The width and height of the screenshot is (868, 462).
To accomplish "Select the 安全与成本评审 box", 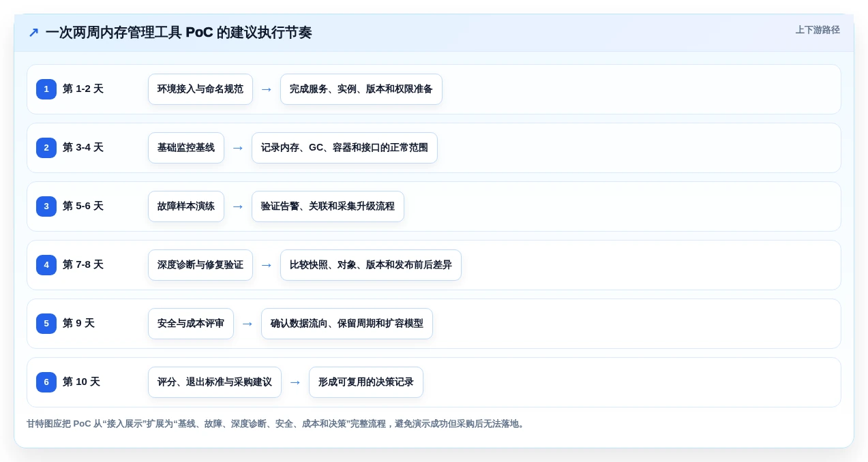I will pos(191,324).
